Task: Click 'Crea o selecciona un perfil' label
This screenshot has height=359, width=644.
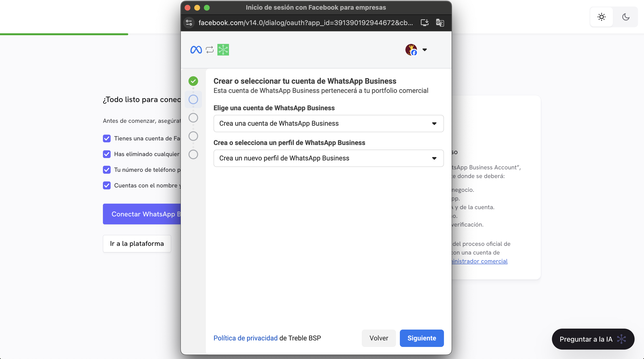Action: (x=289, y=143)
